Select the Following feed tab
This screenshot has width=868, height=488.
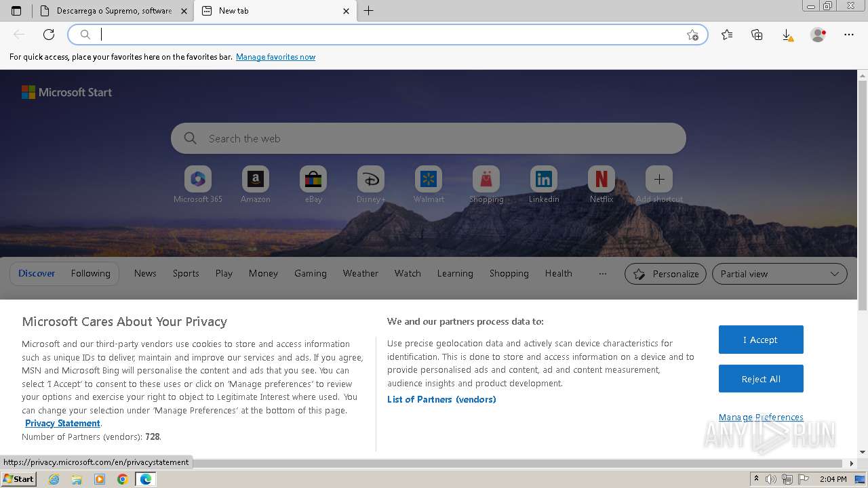[x=91, y=274]
